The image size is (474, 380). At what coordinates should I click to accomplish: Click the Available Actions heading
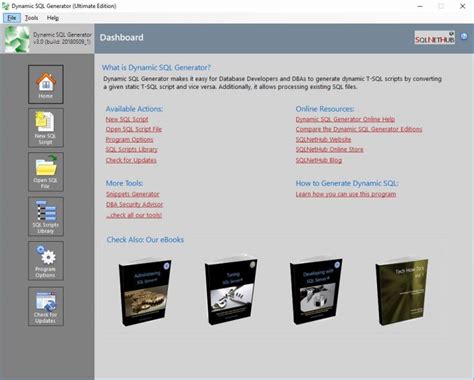coord(134,109)
